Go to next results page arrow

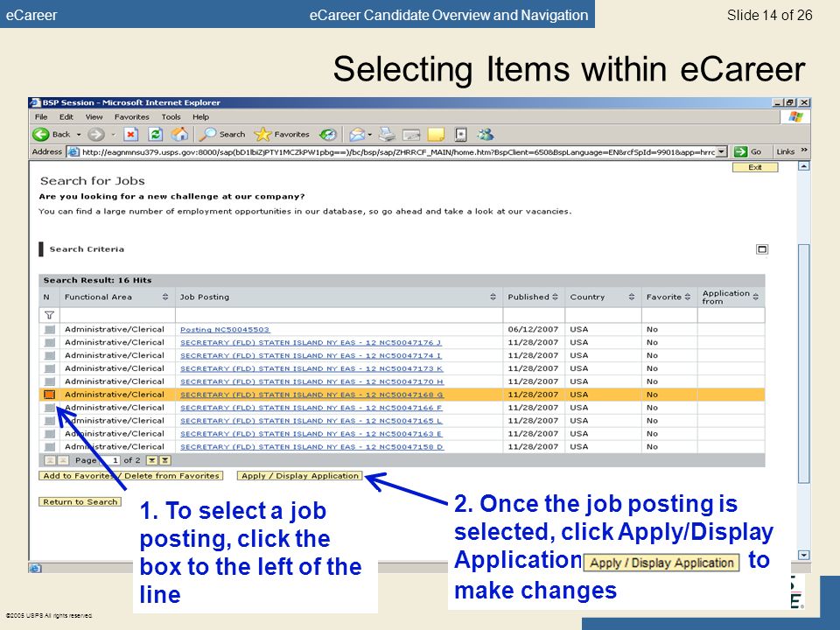point(152,460)
